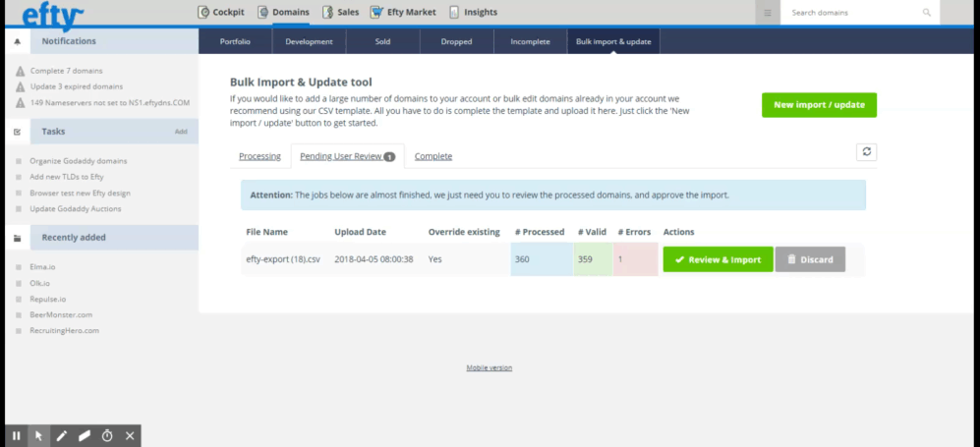Viewport: 980px width, 447px height.
Task: Select the pointer tool in recorder toolbar
Action: 38,436
